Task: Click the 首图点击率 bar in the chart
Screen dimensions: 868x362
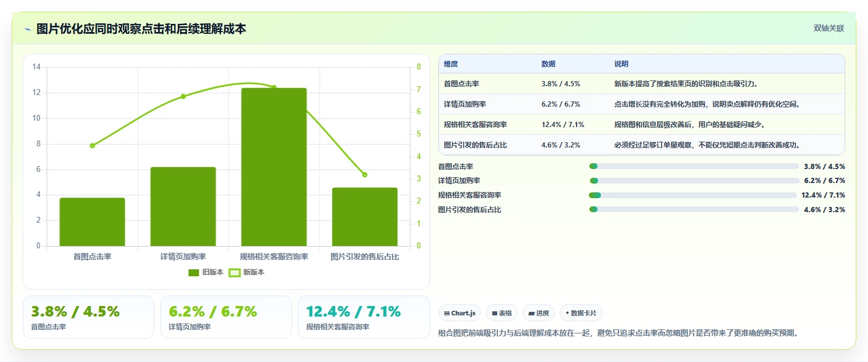Action: click(92, 222)
